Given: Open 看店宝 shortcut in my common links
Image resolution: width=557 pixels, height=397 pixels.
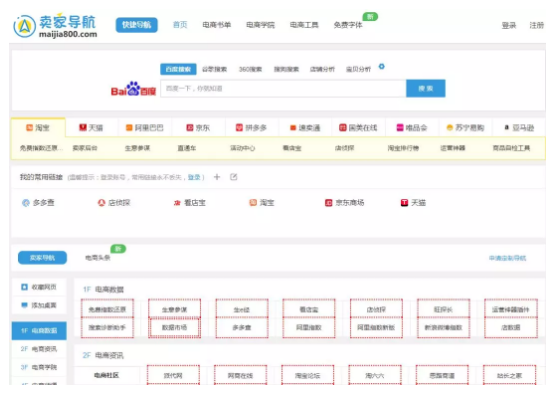Looking at the screenshot, I should pos(190,203).
